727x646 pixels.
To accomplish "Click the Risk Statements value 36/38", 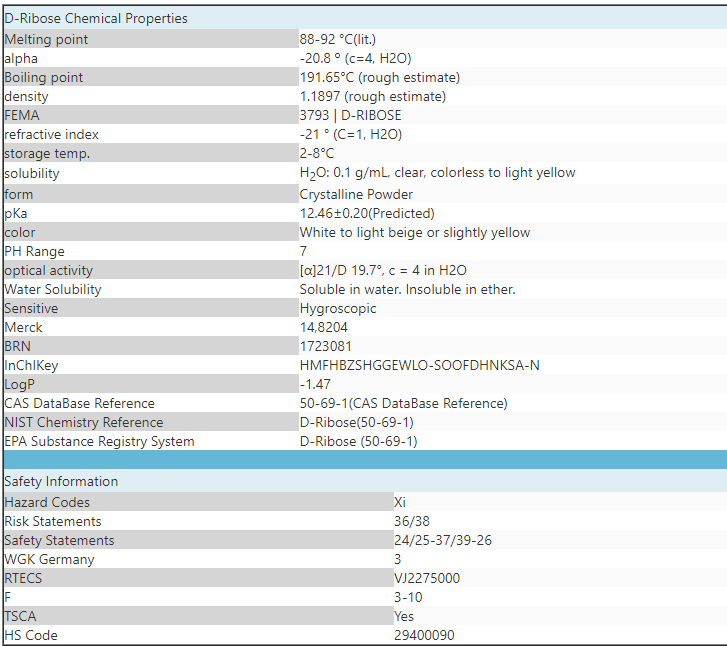I will (x=412, y=521).
